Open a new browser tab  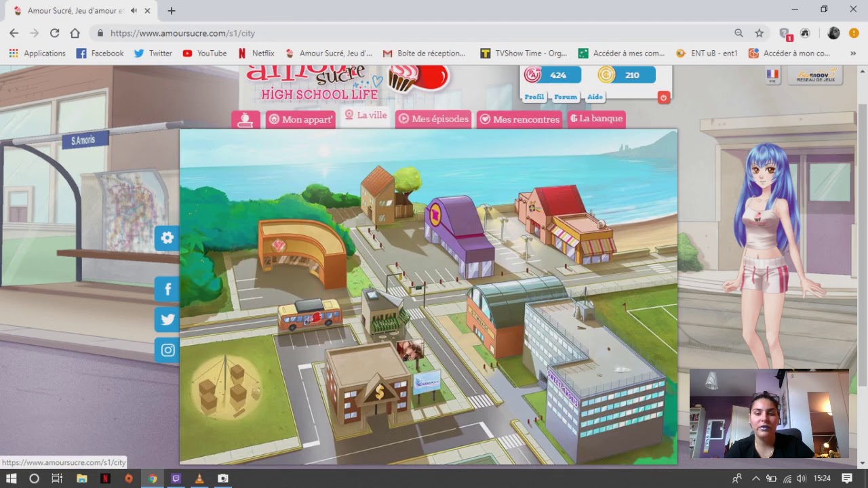click(x=172, y=11)
